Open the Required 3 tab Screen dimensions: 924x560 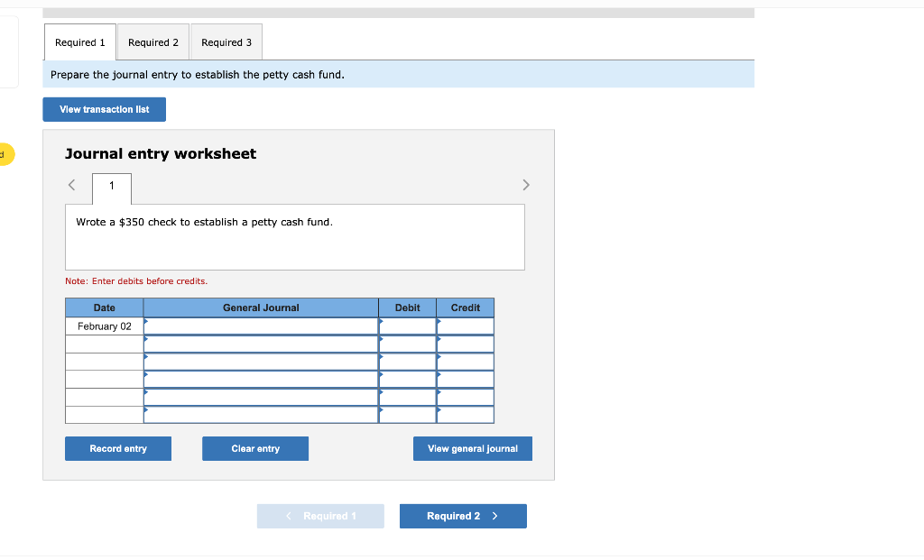[x=226, y=42]
